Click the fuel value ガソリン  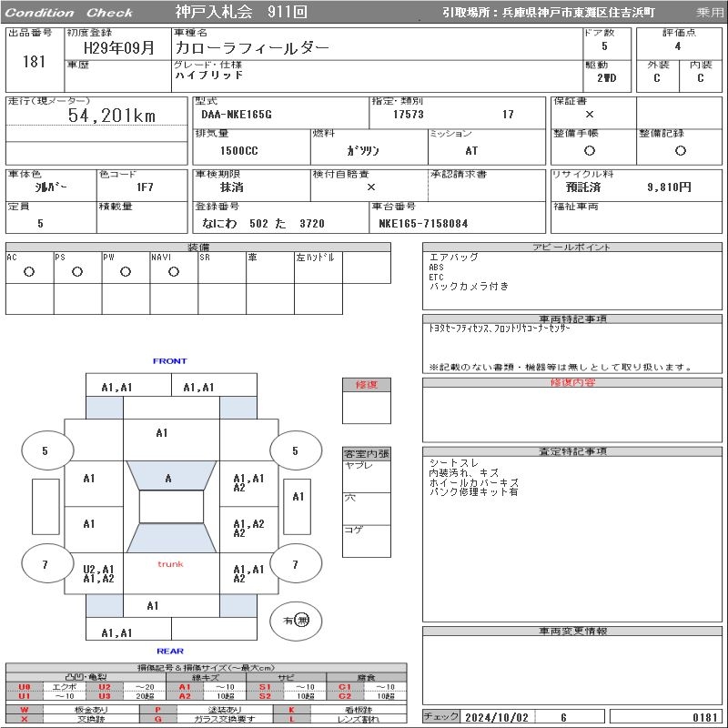(362, 151)
